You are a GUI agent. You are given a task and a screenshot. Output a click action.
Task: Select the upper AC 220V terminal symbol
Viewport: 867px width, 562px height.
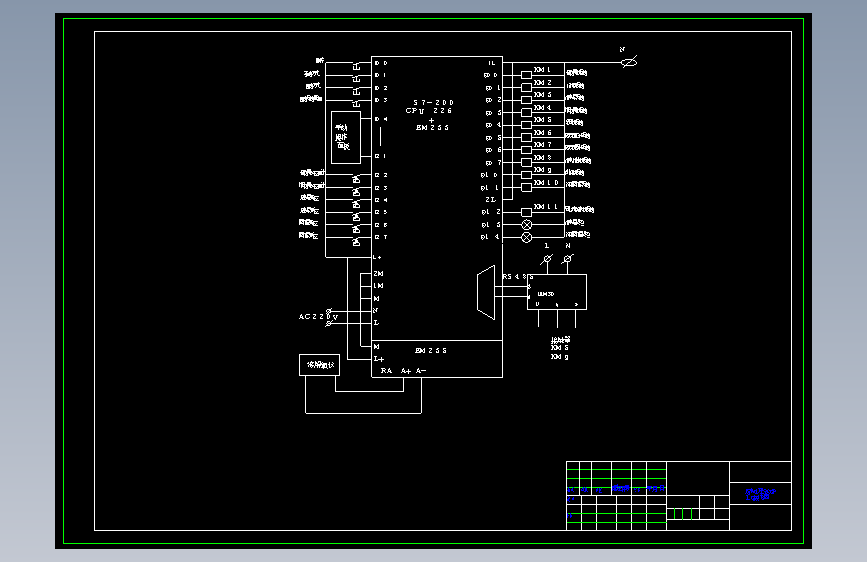[x=329, y=311]
